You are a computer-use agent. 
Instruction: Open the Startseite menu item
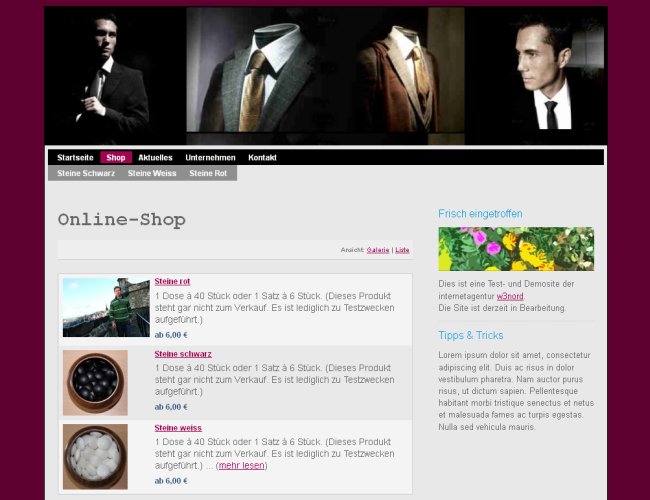click(x=75, y=158)
